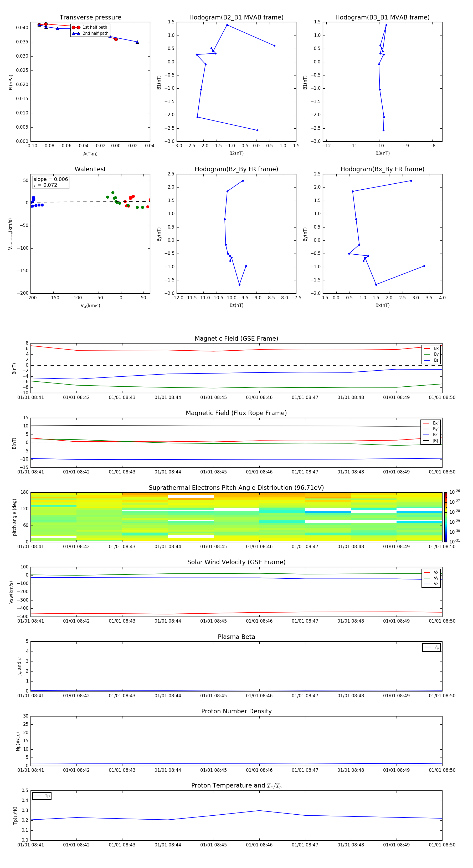Click the 'Hodogram(Bx_By FR frame)' title
The image size is (473, 868).
point(382,169)
